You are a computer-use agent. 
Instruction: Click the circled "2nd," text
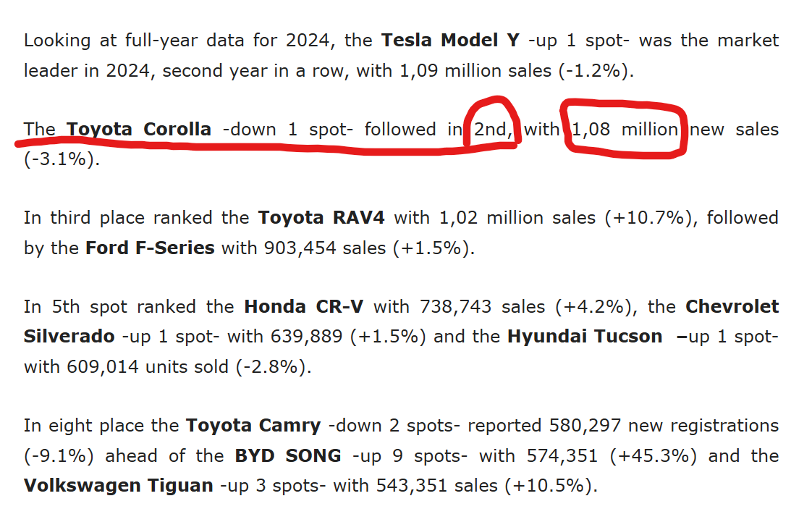coord(492,130)
